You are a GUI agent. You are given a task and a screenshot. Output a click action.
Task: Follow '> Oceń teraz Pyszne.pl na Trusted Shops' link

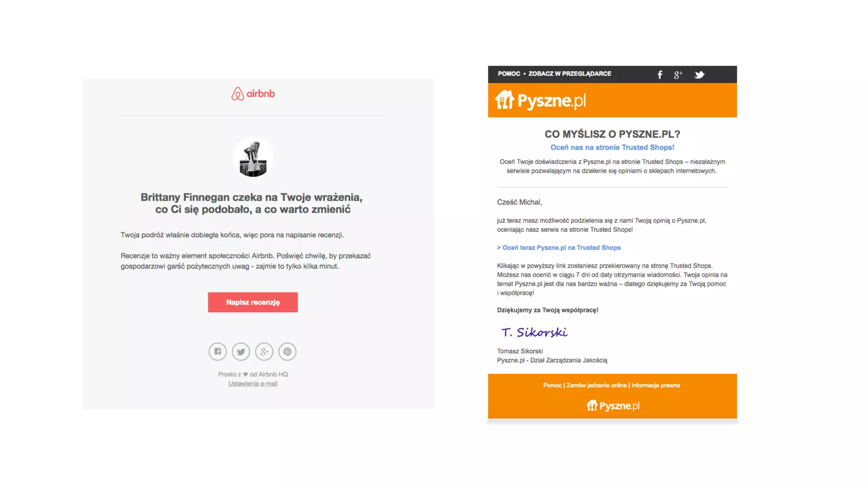coord(559,248)
